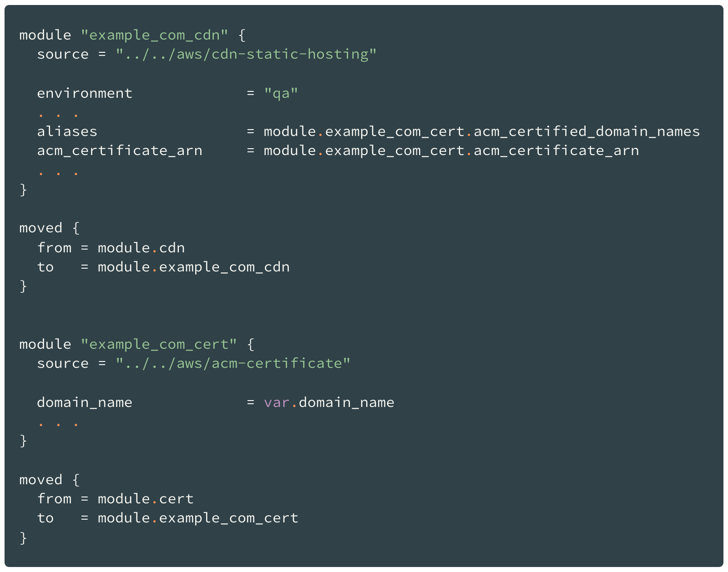The height and width of the screenshot is (572, 728).
Task: Click module.example_com_cert in the last to line
Action: 198,518
